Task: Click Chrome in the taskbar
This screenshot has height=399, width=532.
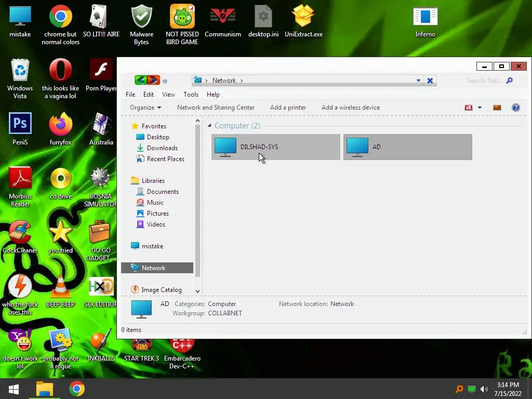Action: tap(77, 389)
